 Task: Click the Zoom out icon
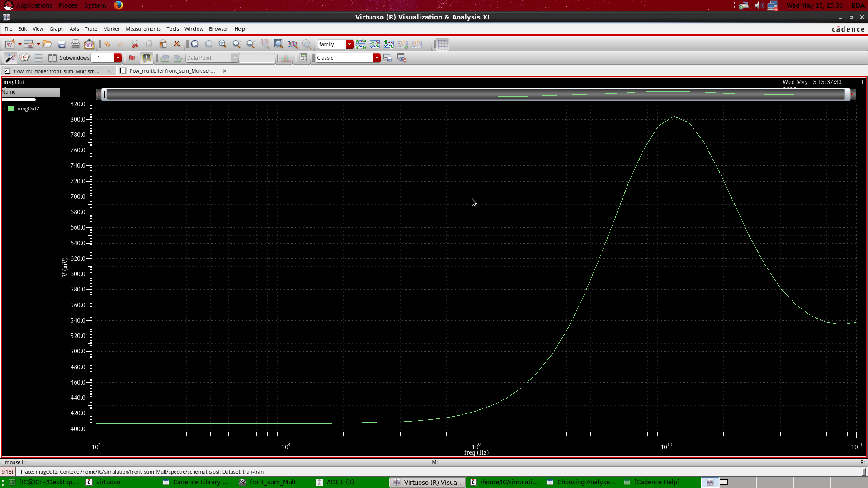(250, 44)
